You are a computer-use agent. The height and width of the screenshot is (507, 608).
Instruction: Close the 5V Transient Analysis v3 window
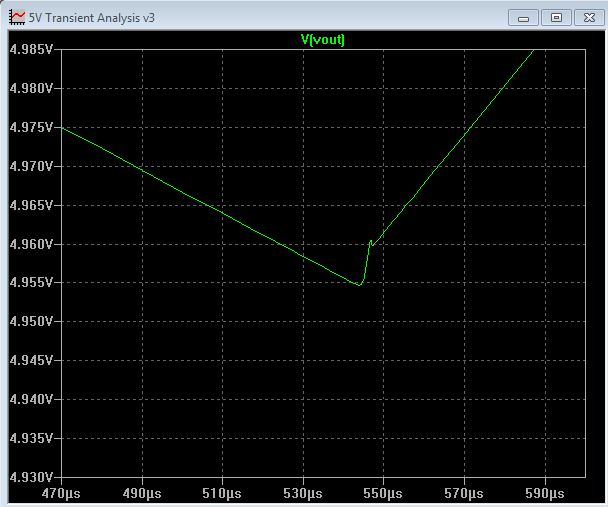(x=589, y=18)
